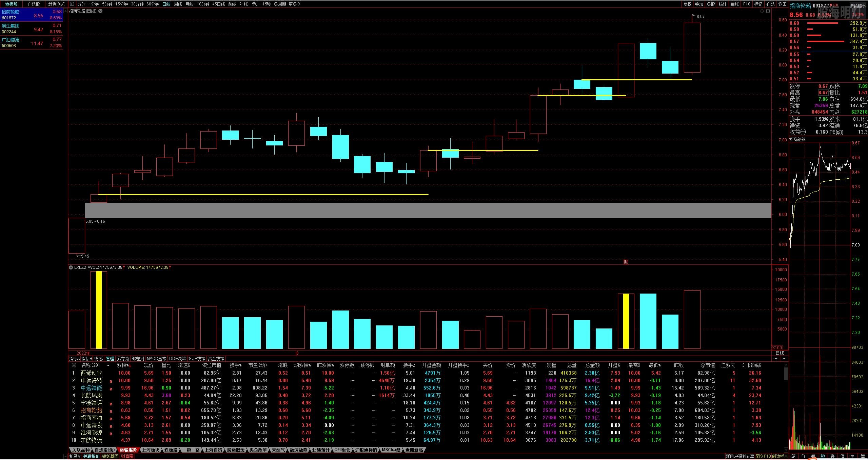
Task: Switch to the 势 tab in right panel
Action: pyautogui.click(x=823, y=457)
